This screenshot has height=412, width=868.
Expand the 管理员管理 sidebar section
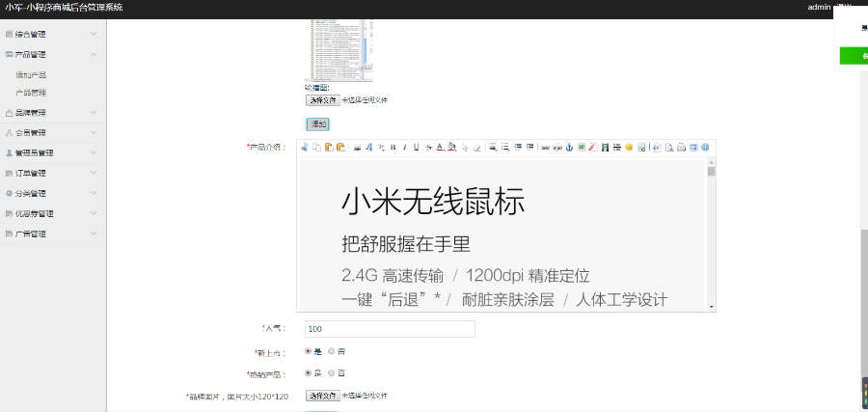53,152
